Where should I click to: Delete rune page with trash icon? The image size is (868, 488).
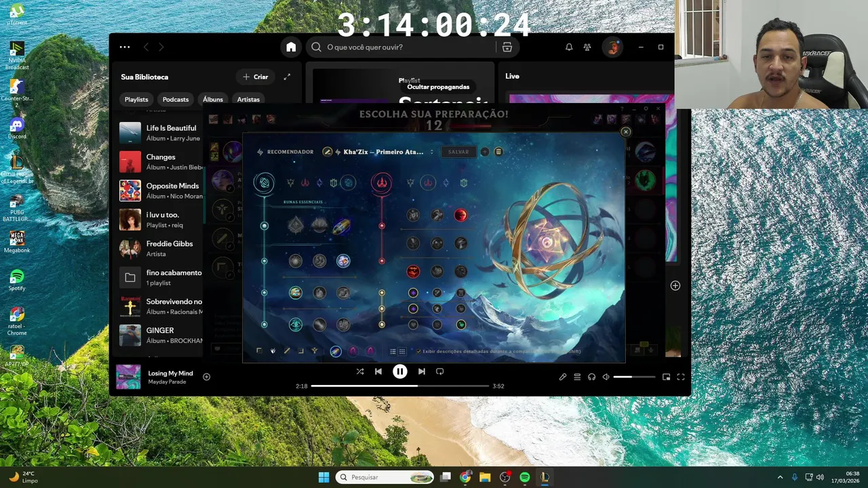click(498, 152)
